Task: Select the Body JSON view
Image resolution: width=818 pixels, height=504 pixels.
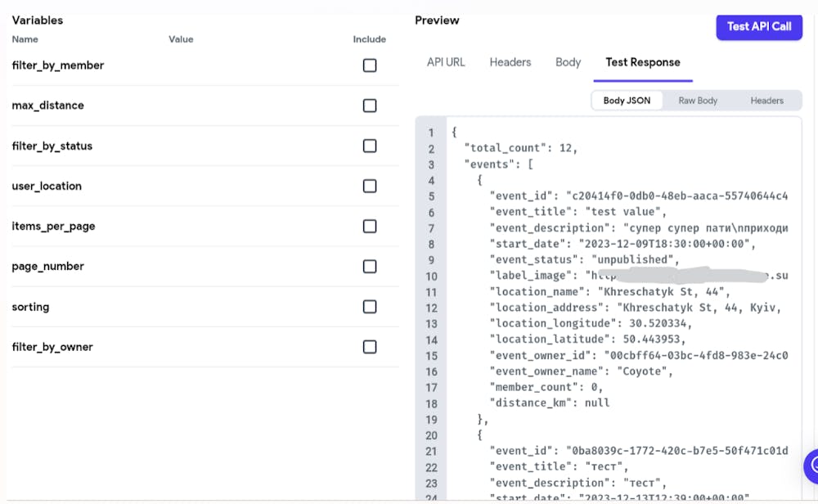Action: click(627, 100)
